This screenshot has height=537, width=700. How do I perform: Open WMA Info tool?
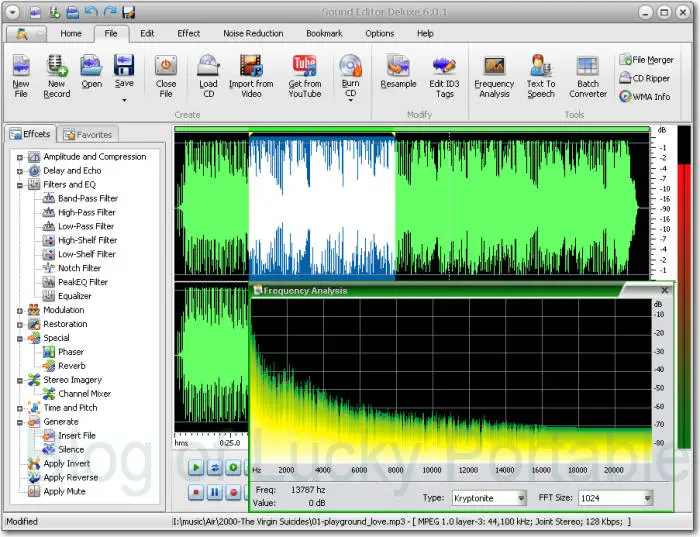click(645, 96)
